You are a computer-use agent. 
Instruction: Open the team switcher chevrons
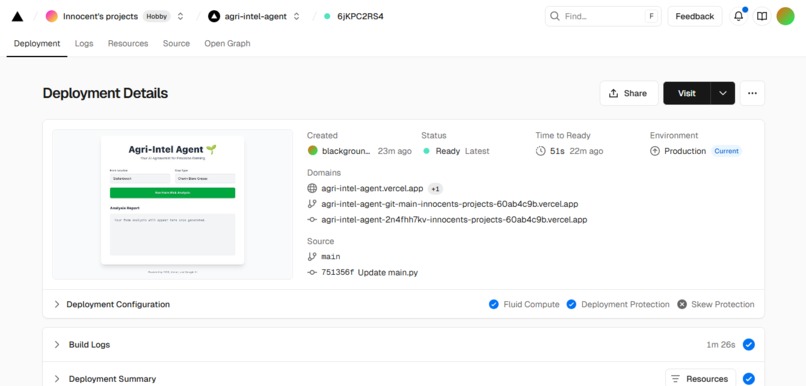click(180, 16)
